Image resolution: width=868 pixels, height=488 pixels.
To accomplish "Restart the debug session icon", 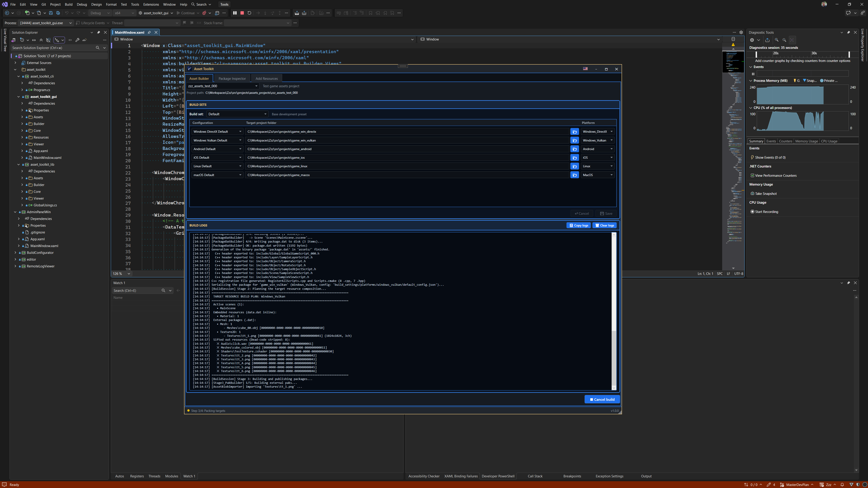I will [249, 13].
